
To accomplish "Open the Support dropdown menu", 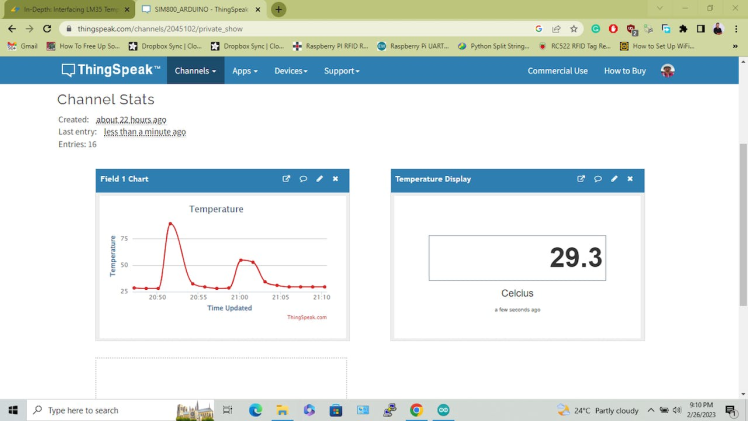I will [x=341, y=71].
